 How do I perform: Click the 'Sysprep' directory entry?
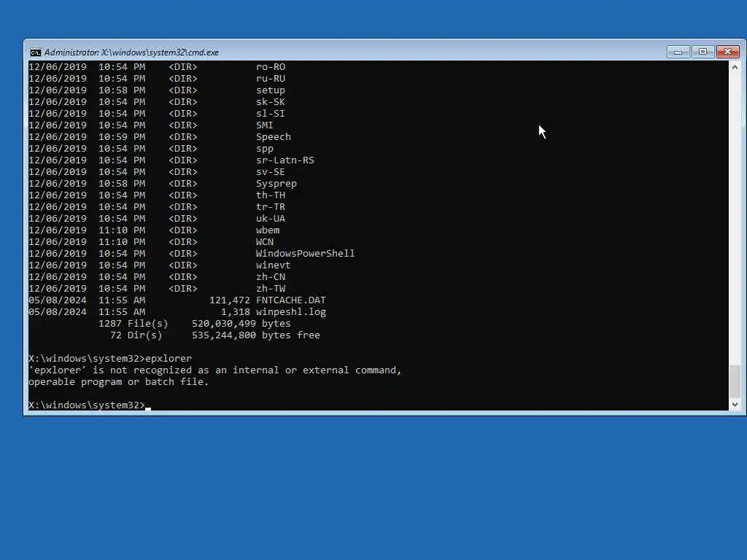[276, 184]
